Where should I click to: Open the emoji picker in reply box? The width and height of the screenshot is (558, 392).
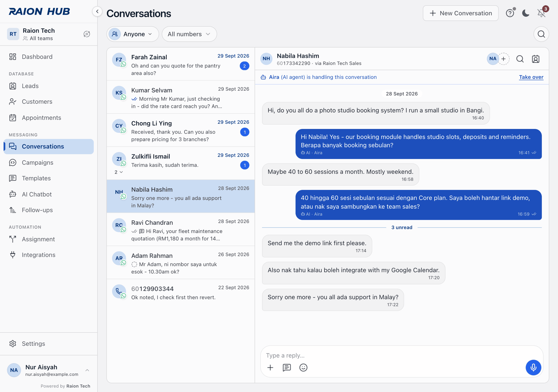click(x=303, y=368)
